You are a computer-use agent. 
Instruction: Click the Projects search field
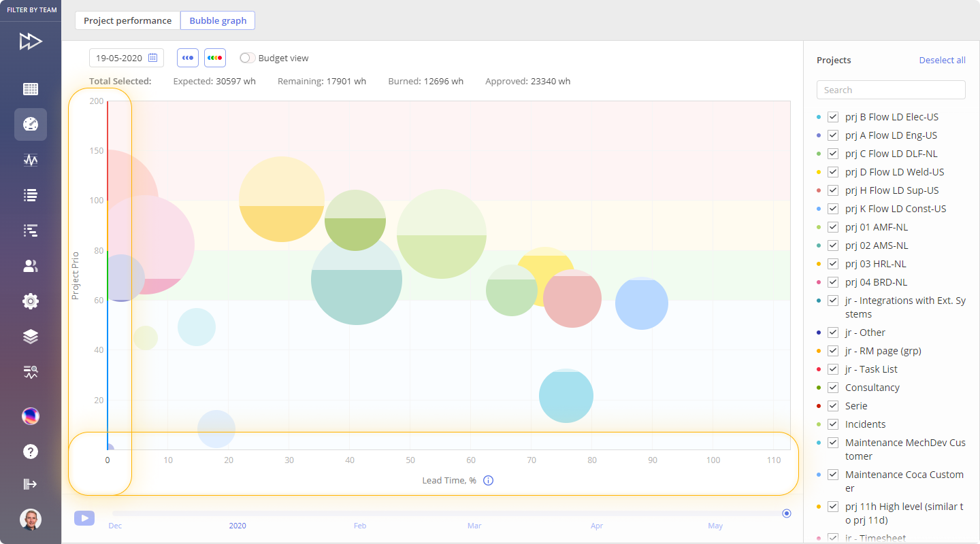pos(891,90)
